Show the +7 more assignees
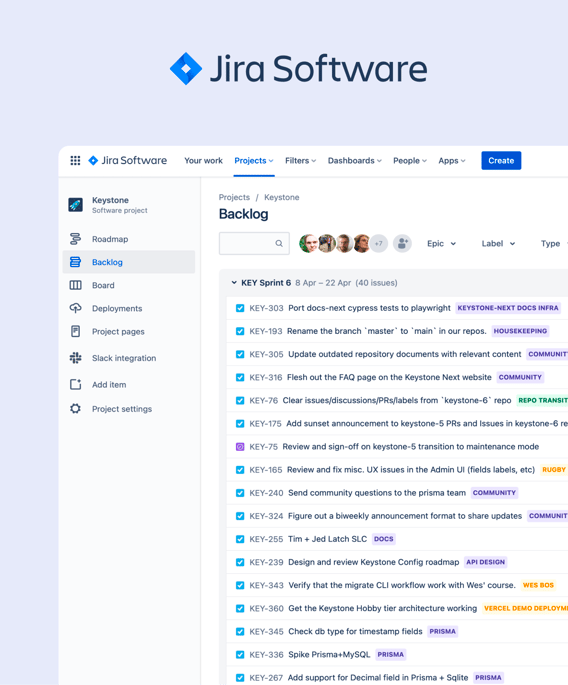Image resolution: width=568 pixels, height=685 pixels. click(379, 243)
